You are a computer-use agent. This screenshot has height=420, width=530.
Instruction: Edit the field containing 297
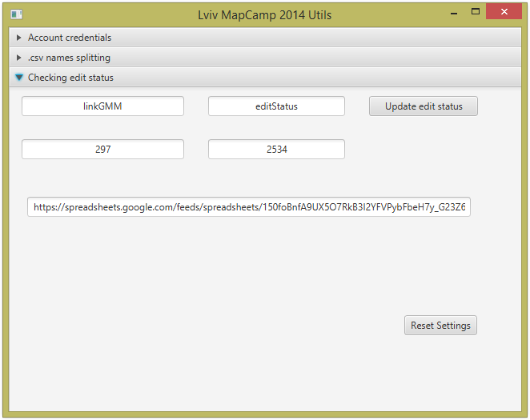tap(102, 149)
